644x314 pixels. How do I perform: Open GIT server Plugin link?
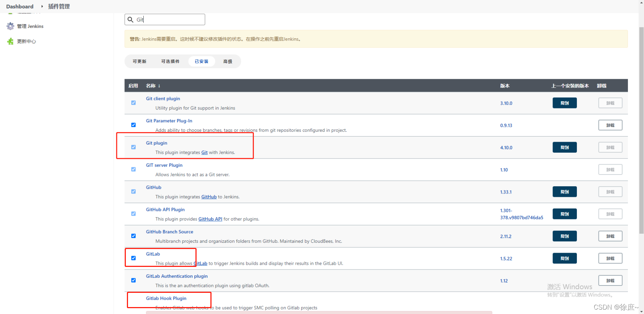(164, 165)
